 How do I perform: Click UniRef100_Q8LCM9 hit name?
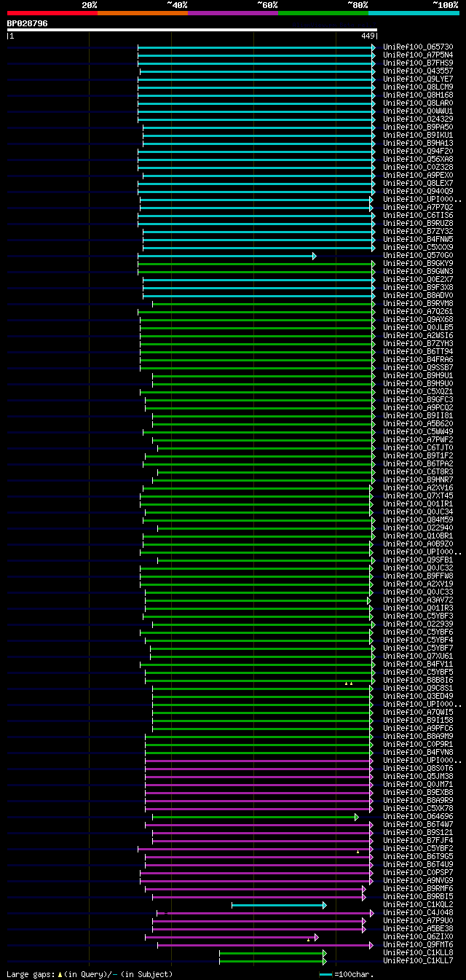(419, 87)
